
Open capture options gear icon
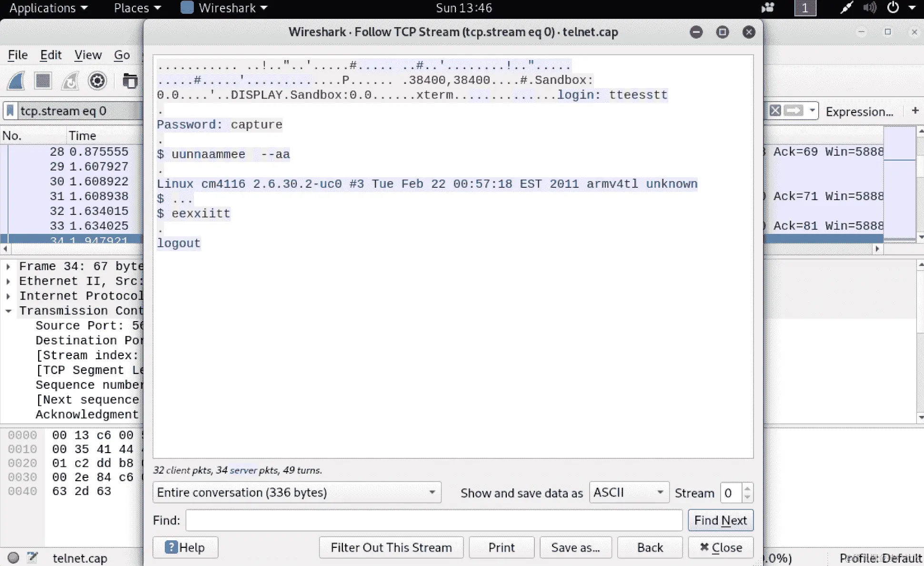tap(97, 81)
